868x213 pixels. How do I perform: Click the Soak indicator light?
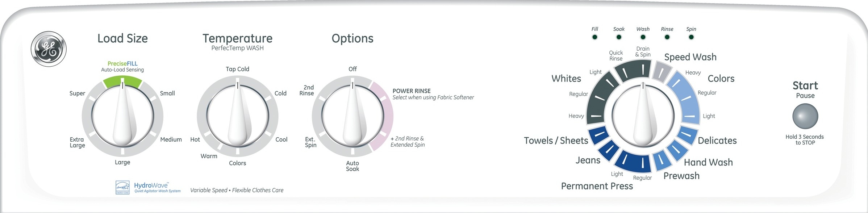(619, 37)
